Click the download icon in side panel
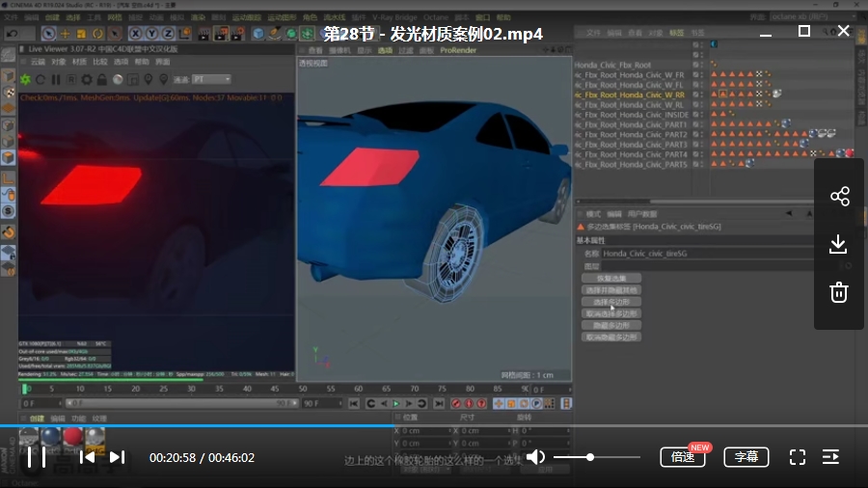 pyautogui.click(x=839, y=244)
